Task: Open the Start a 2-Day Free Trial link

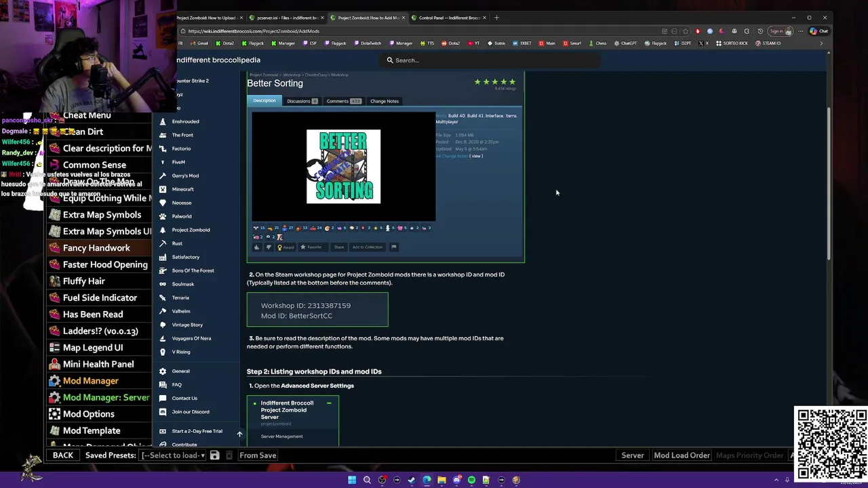Action: tap(197, 431)
